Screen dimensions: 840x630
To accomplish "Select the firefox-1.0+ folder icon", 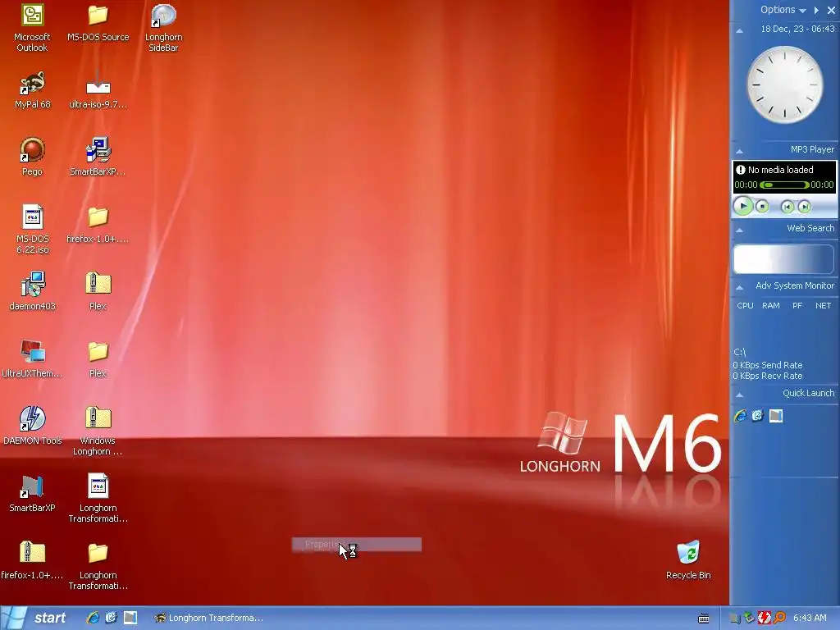I will click(x=98, y=217).
